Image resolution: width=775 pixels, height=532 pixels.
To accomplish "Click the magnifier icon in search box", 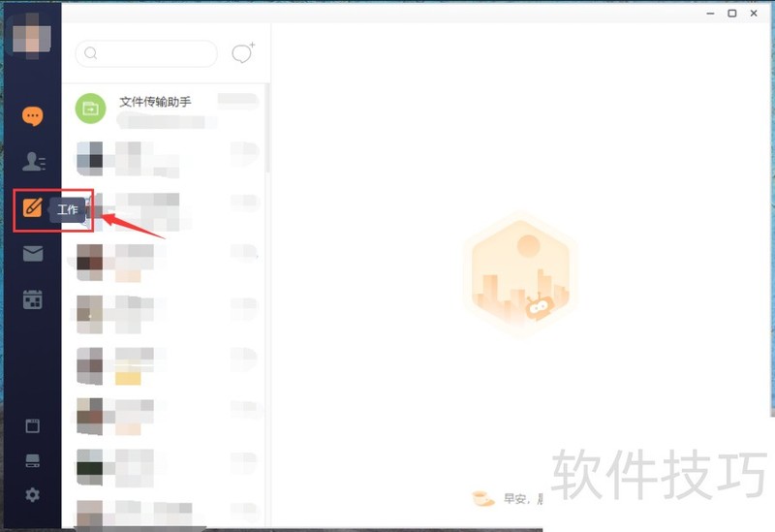I will 90,53.
